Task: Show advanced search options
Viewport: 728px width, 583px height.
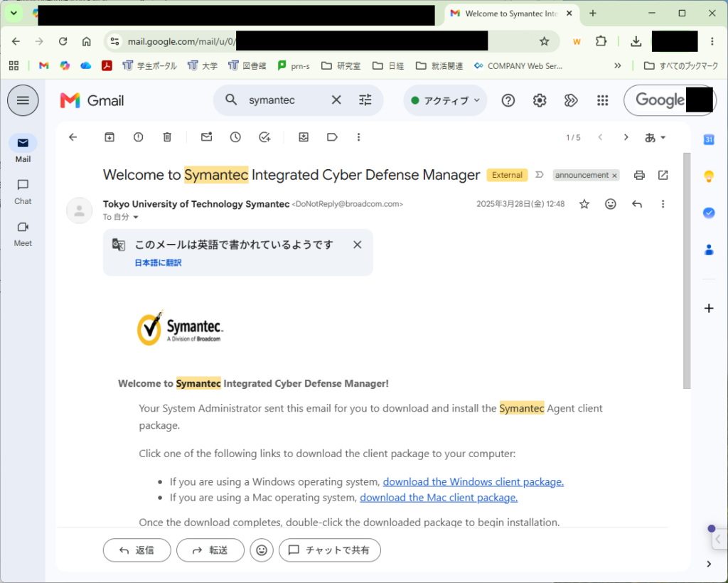Action: (x=365, y=100)
